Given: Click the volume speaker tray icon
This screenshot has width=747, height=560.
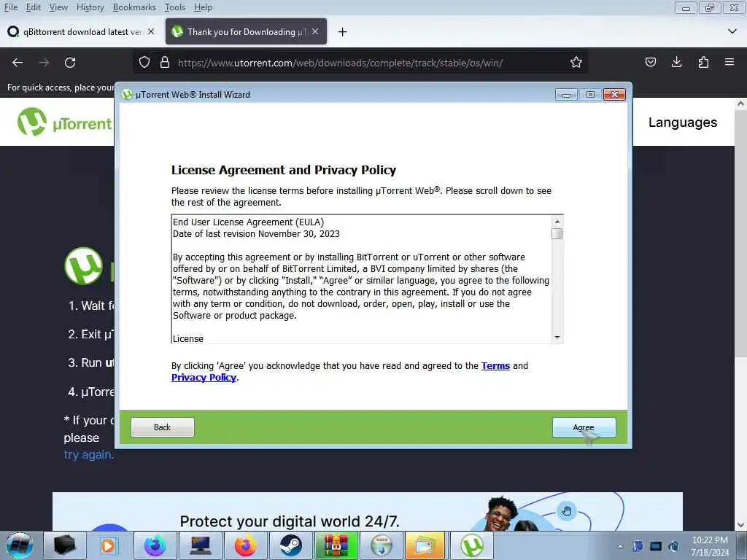Looking at the screenshot, I should 673,546.
